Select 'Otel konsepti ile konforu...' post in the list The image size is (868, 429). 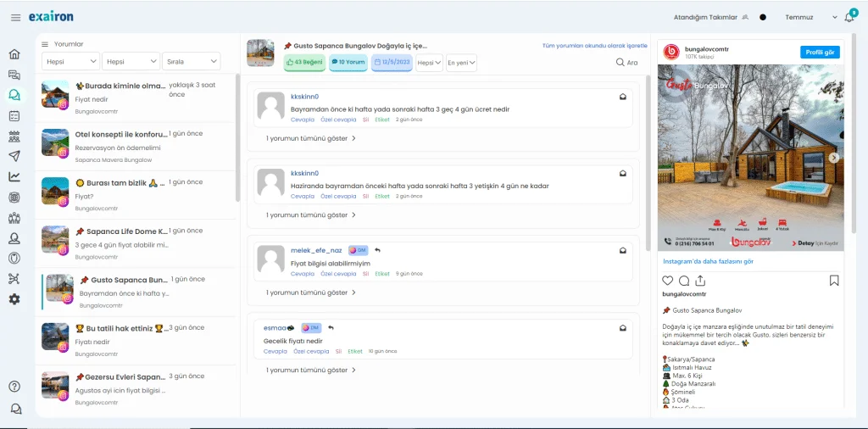point(136,146)
